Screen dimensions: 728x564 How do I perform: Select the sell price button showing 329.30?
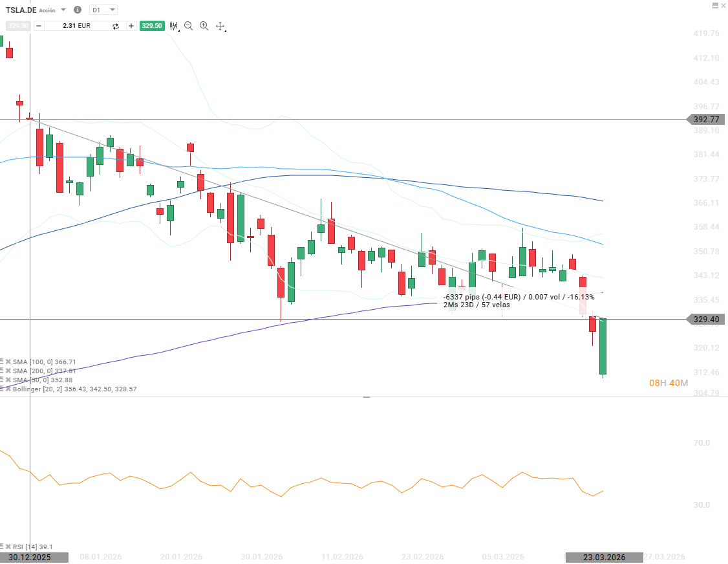point(19,26)
